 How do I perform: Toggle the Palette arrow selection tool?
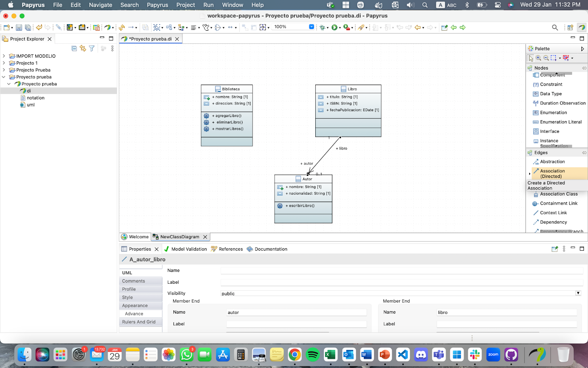point(531,58)
